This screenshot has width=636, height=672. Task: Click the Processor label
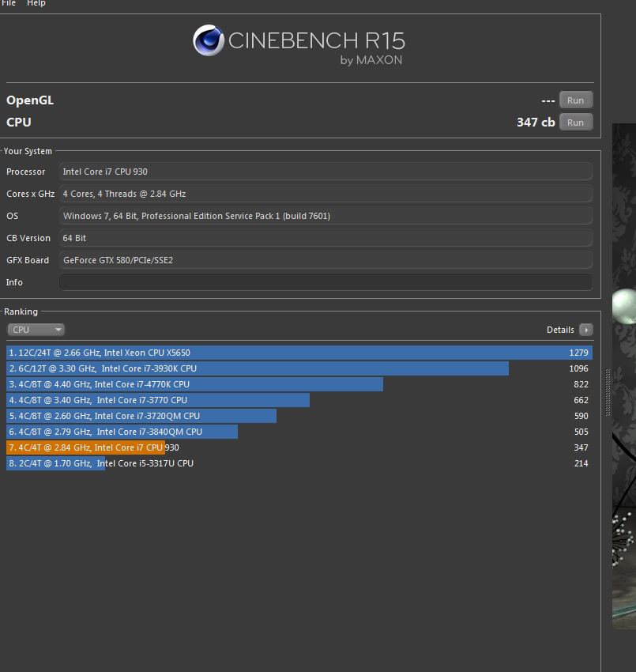[x=26, y=172]
